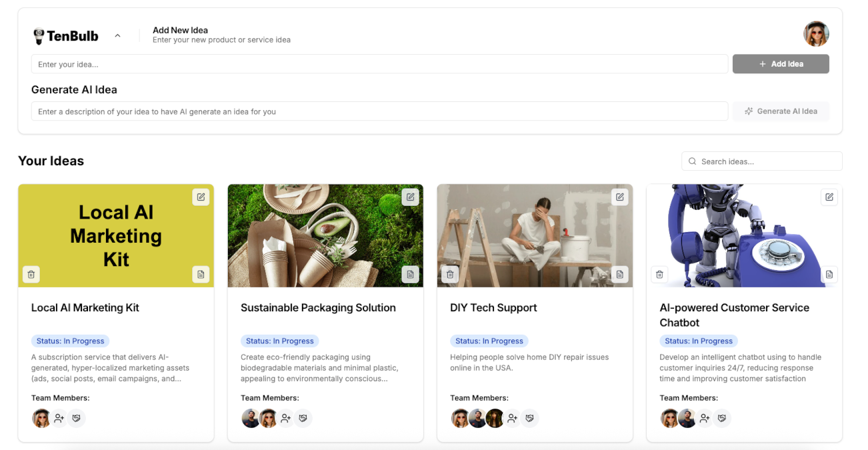
Task: Click the In Progress status badge on Sustainable Packaging Solution
Action: coord(279,341)
